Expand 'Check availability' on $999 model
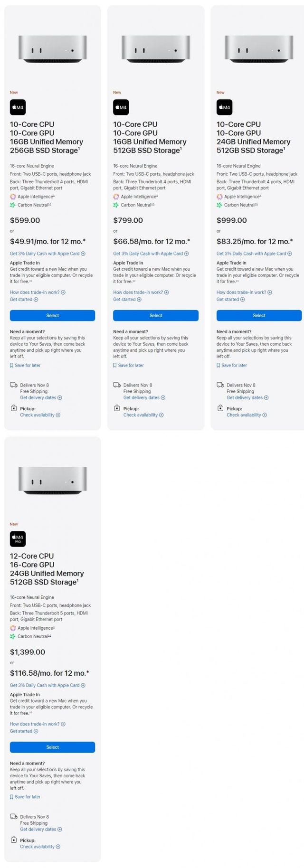This screenshot has height=868, width=304. coord(247,415)
